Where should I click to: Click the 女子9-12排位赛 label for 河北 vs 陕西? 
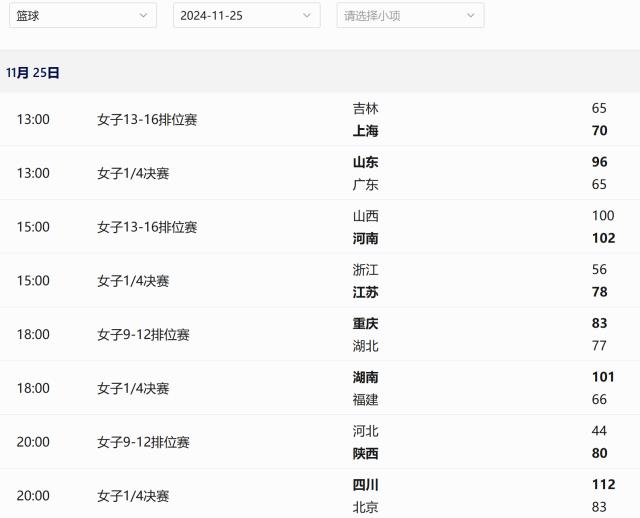click(x=143, y=443)
